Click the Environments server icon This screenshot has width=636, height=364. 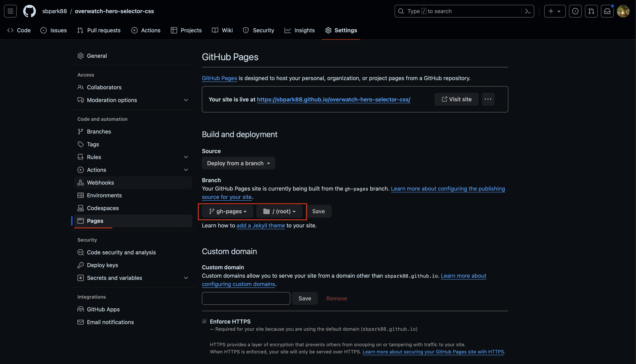tap(81, 195)
